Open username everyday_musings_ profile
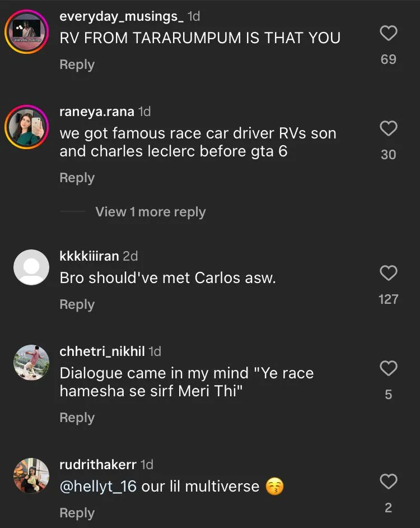Screen dimensions: 420x528 [x=121, y=17]
